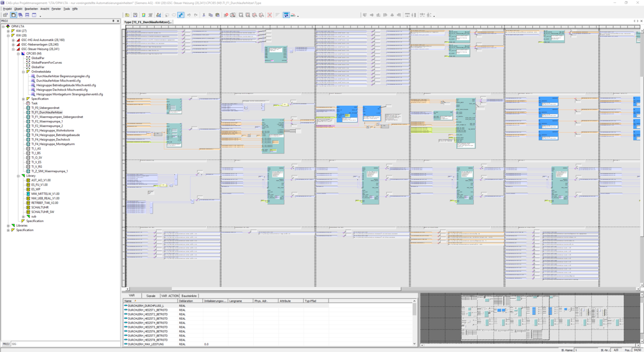The image size is (644, 352).
Task: Toggle the highlighted connection-line mode button
Action: [181, 15]
